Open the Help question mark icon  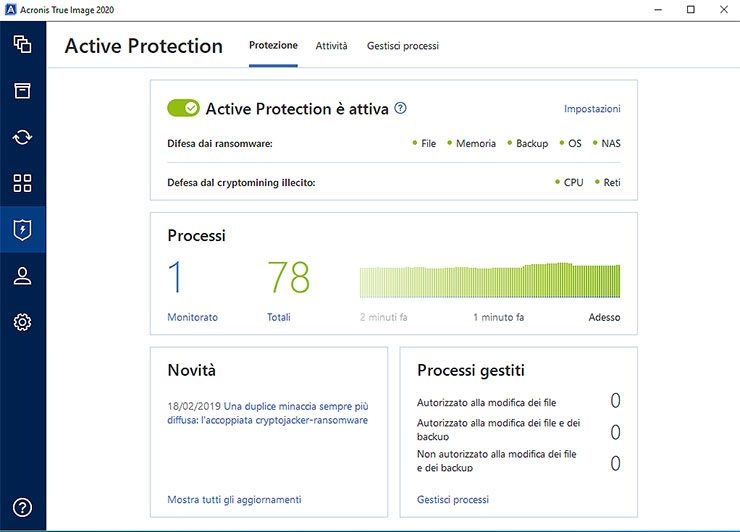click(x=22, y=508)
